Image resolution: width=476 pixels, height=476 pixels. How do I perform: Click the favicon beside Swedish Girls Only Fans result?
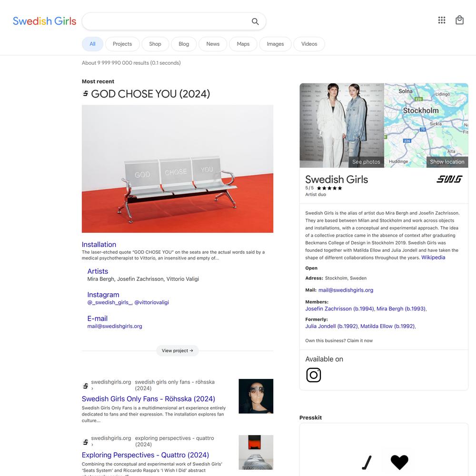click(x=86, y=386)
